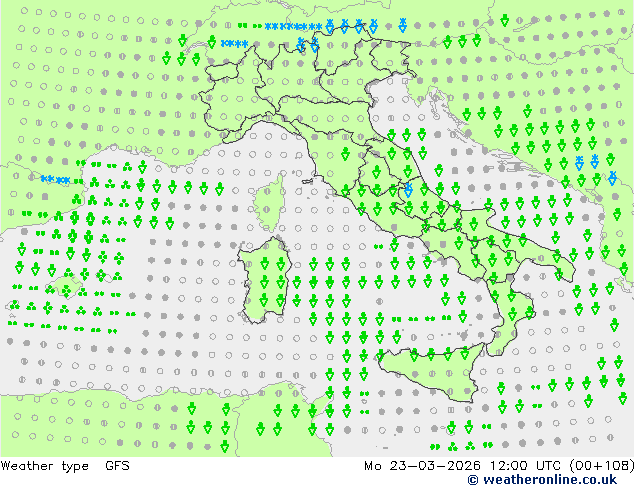
Task: Click the "(00+108)" forecast offset text
Action: 602,466
